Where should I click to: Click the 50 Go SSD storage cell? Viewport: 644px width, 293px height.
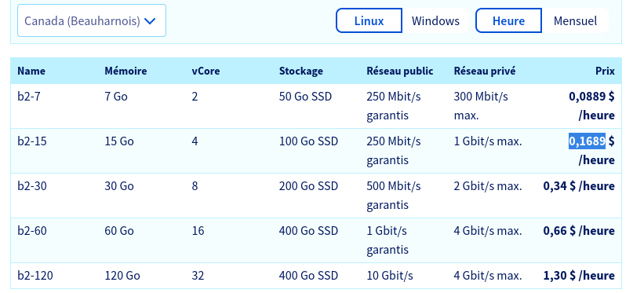tap(306, 97)
